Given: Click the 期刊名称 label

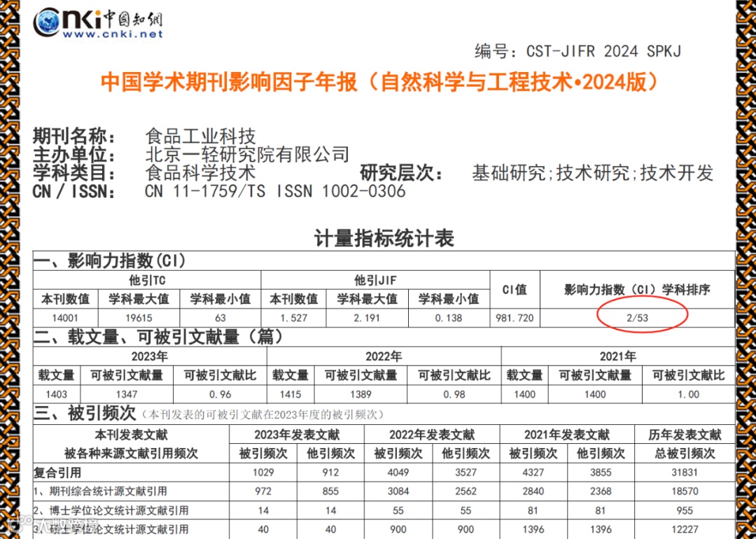Looking at the screenshot, I should [x=73, y=136].
